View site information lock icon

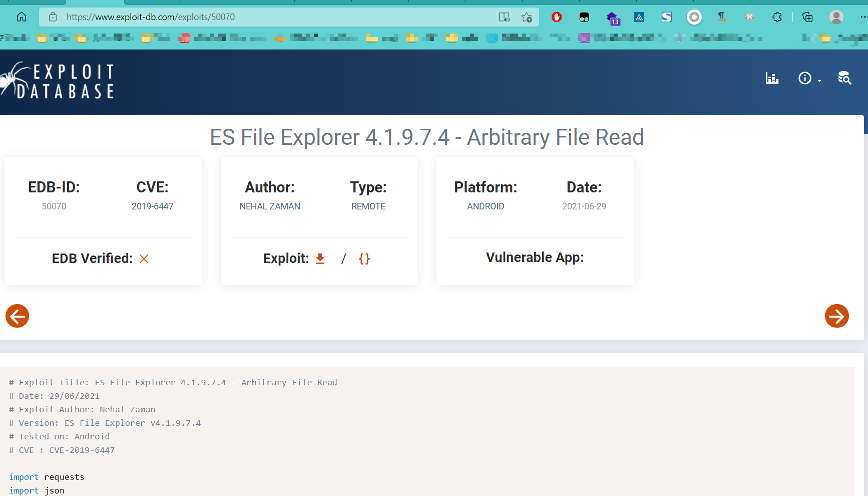tap(53, 17)
